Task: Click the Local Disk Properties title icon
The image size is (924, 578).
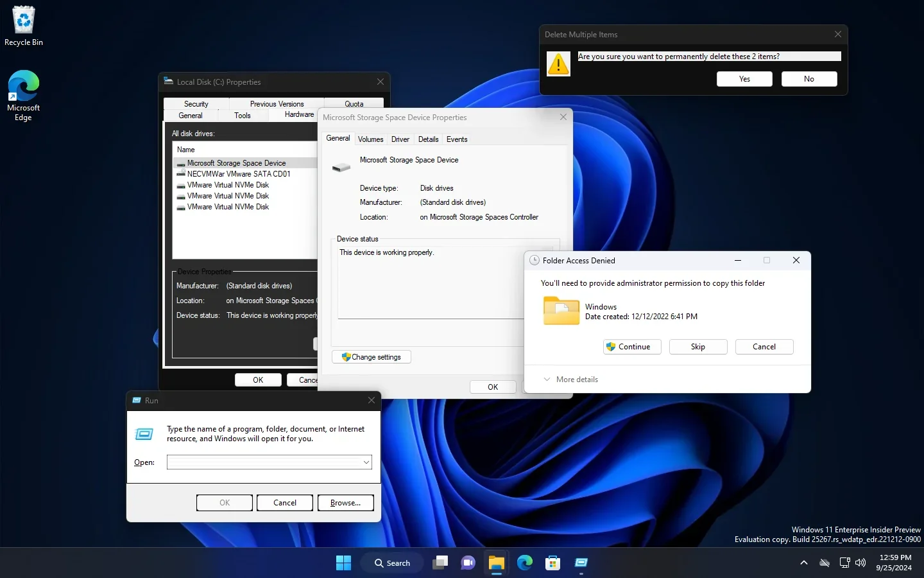Action: pos(168,81)
